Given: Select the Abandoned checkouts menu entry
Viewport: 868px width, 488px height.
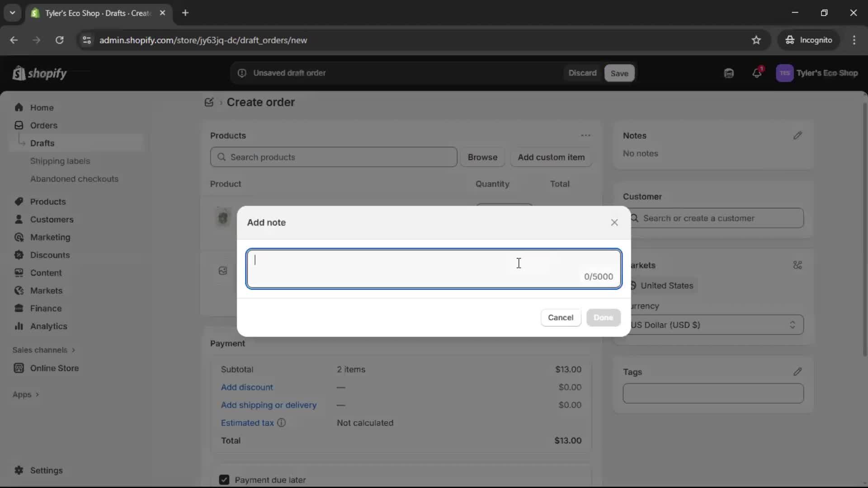Looking at the screenshot, I should click(x=74, y=179).
